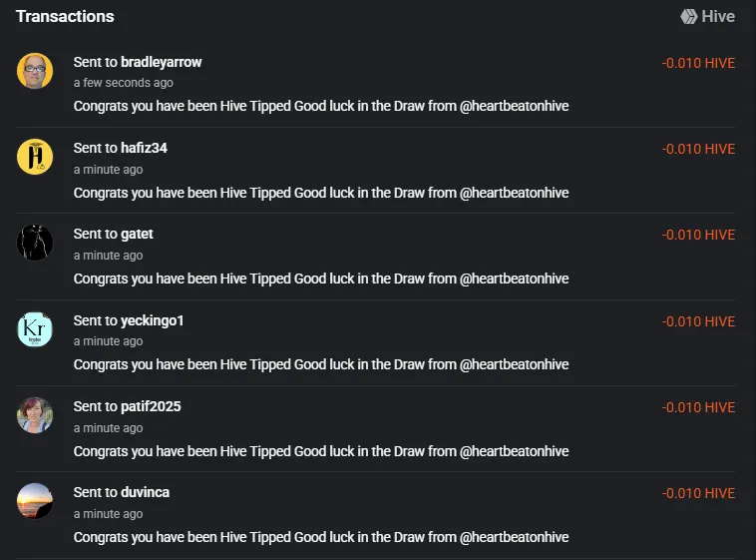Screen dimensions: 756x560
Task: Click the -0.010 HIVE amount for bradleyarrow
Action: [x=698, y=63]
